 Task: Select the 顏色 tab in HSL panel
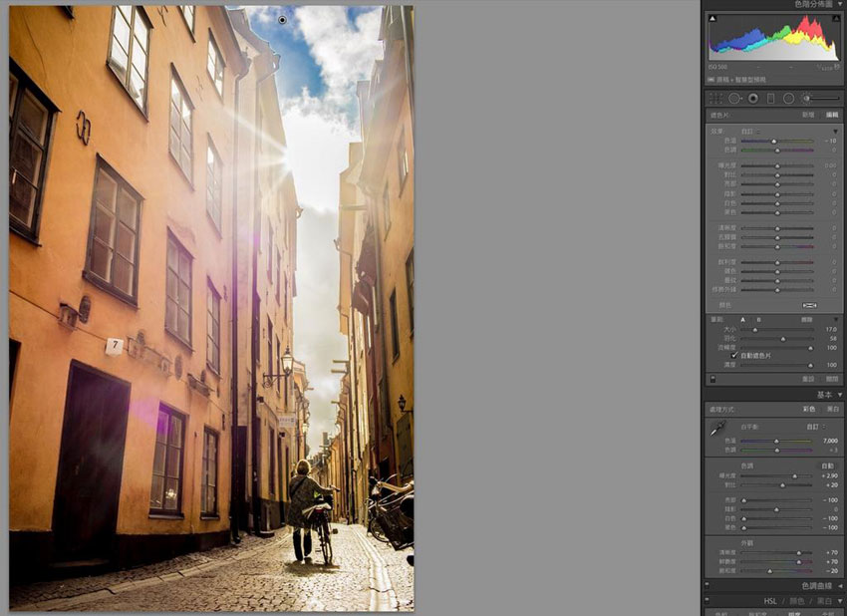794,600
